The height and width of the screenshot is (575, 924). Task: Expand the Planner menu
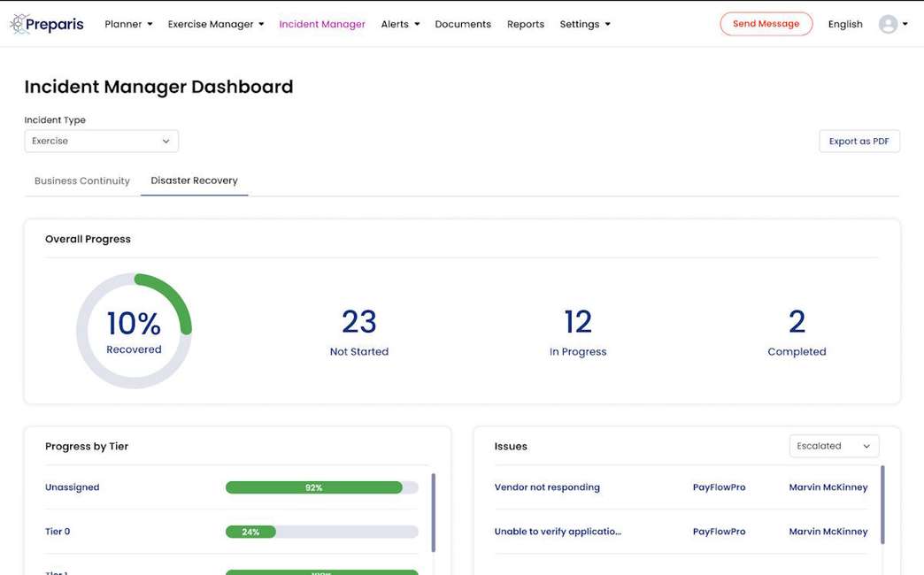pyautogui.click(x=127, y=24)
